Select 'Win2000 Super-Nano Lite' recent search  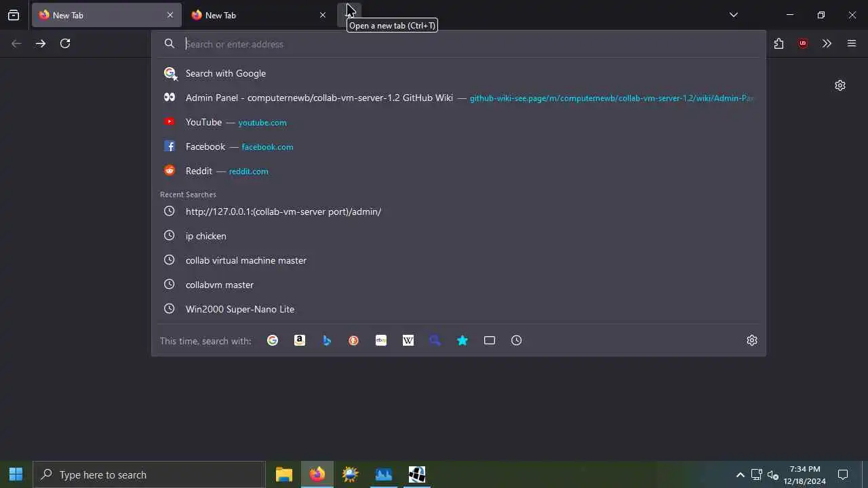click(458, 309)
